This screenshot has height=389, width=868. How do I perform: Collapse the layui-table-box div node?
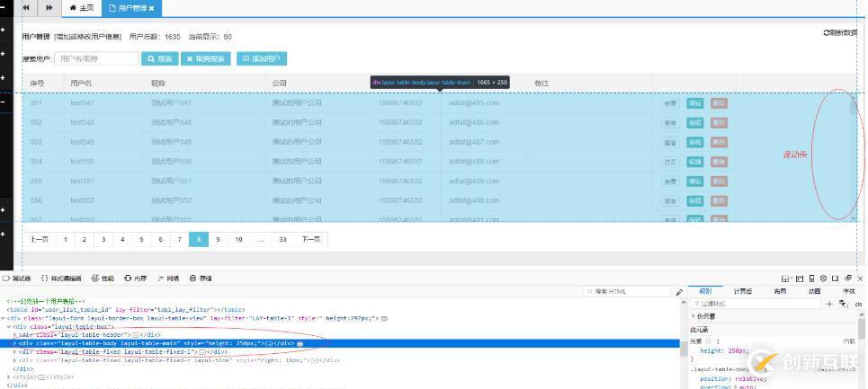tap(9, 326)
